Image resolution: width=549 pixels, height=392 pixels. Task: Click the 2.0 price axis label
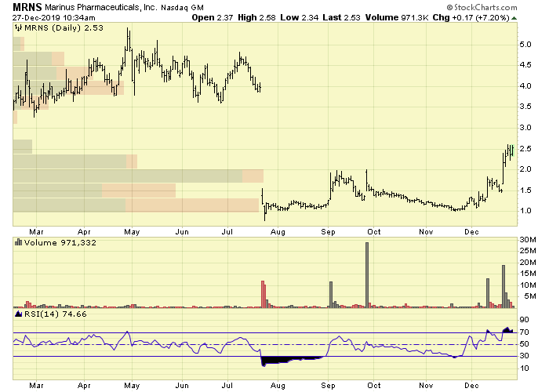[x=525, y=169]
